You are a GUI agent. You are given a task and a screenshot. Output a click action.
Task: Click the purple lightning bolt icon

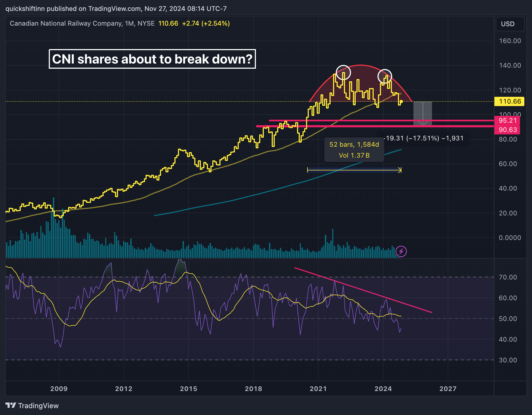401,251
